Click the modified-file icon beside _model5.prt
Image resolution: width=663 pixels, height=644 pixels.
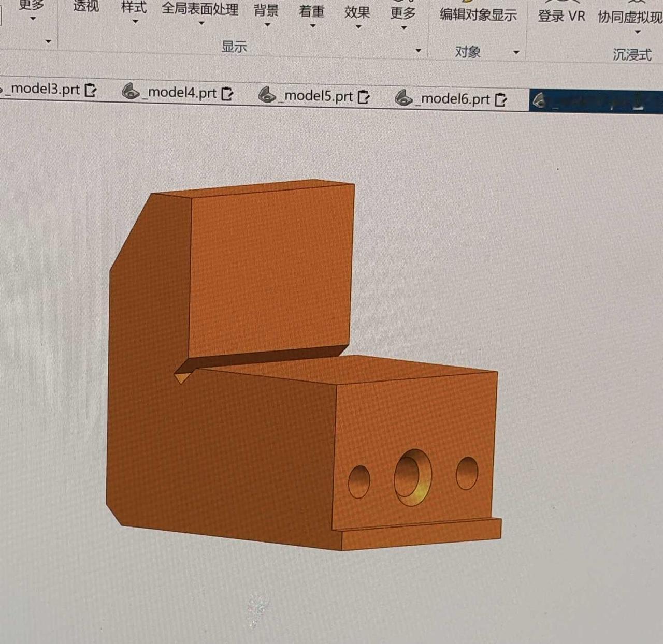click(364, 97)
